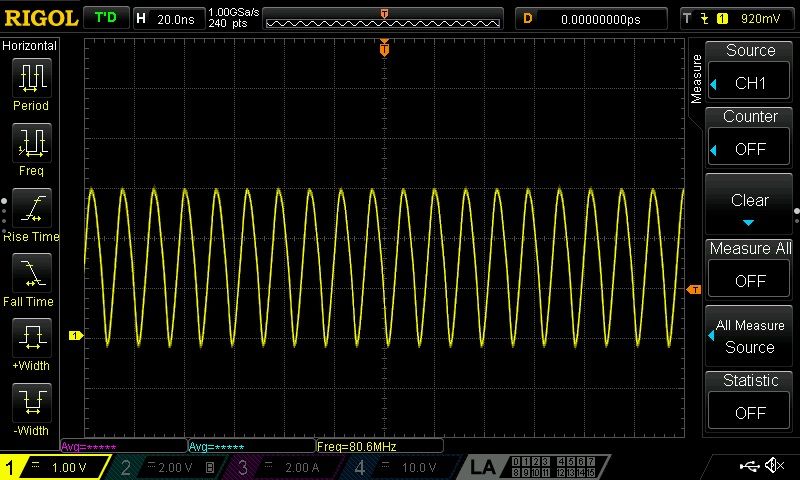Screen dimensions: 800x480
Task: Open the LA logic analyzer tab
Action: [x=482, y=467]
